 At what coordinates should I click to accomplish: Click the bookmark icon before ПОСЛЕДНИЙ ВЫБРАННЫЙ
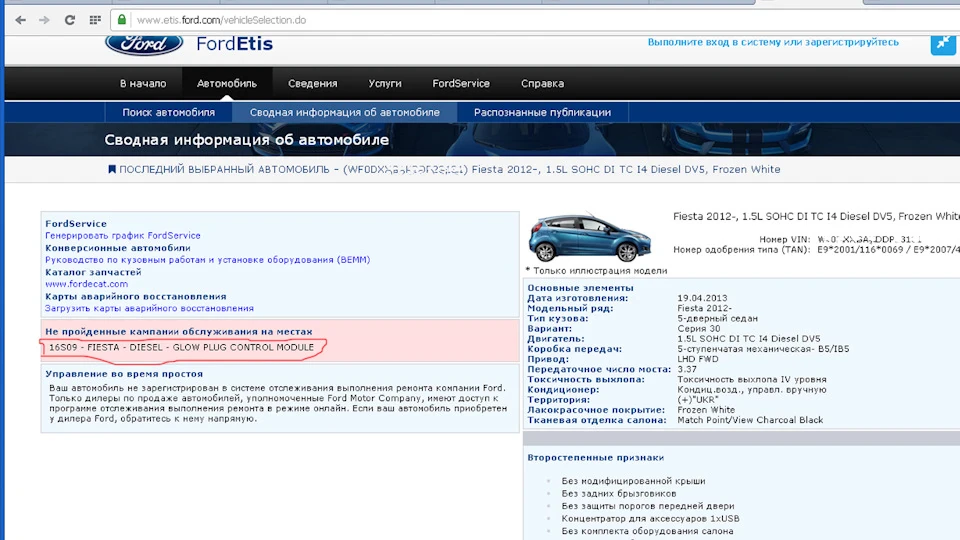point(111,170)
